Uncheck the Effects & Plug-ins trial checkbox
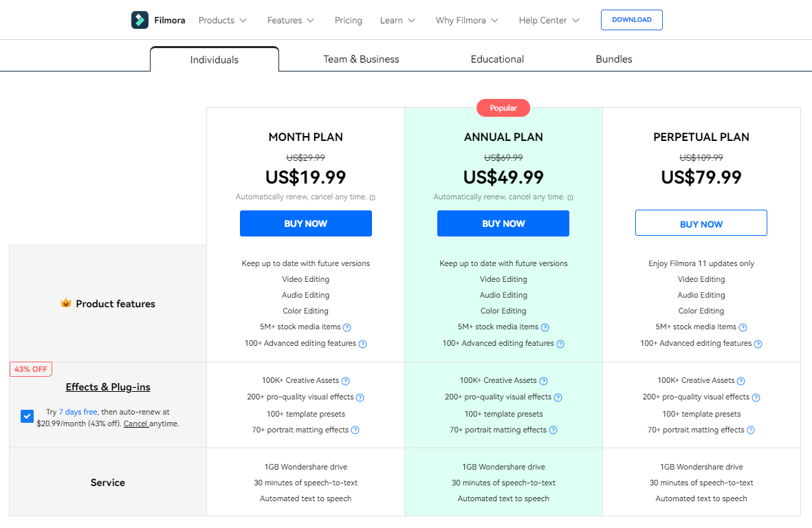The image size is (812, 528). tap(27, 416)
